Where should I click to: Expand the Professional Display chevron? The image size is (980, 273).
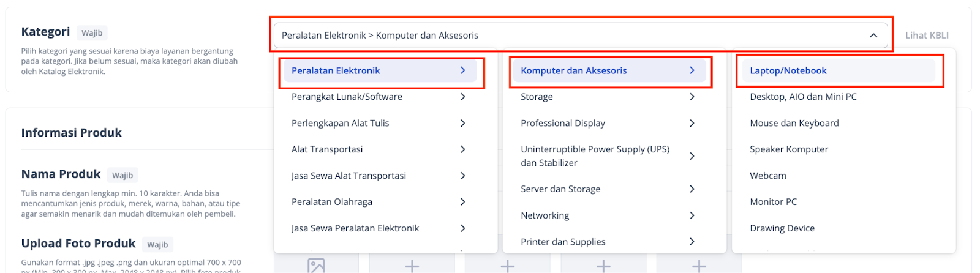(x=692, y=123)
